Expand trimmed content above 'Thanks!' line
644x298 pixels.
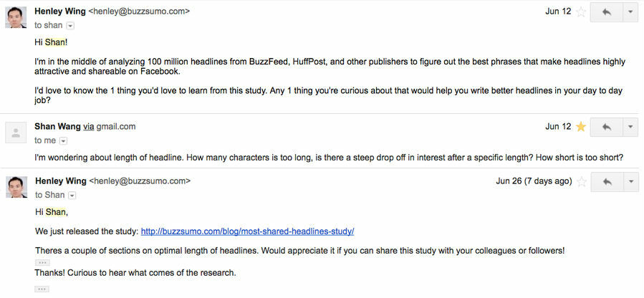[x=42, y=262]
